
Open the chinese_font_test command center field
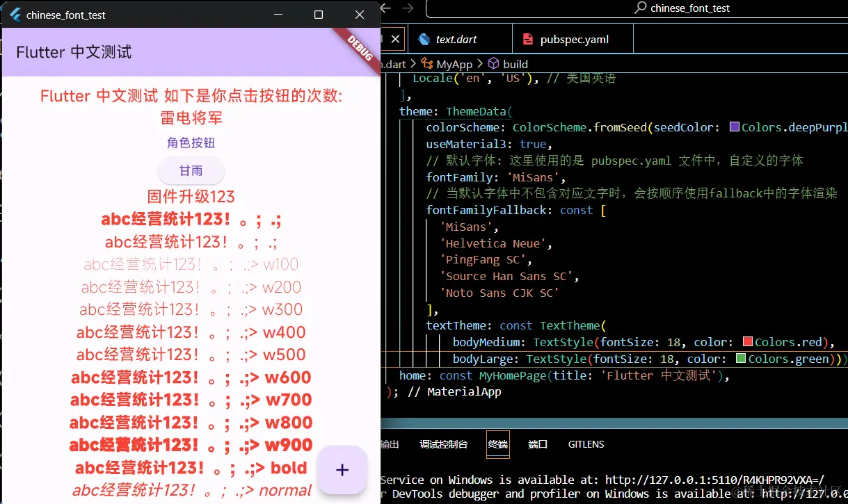[637, 8]
